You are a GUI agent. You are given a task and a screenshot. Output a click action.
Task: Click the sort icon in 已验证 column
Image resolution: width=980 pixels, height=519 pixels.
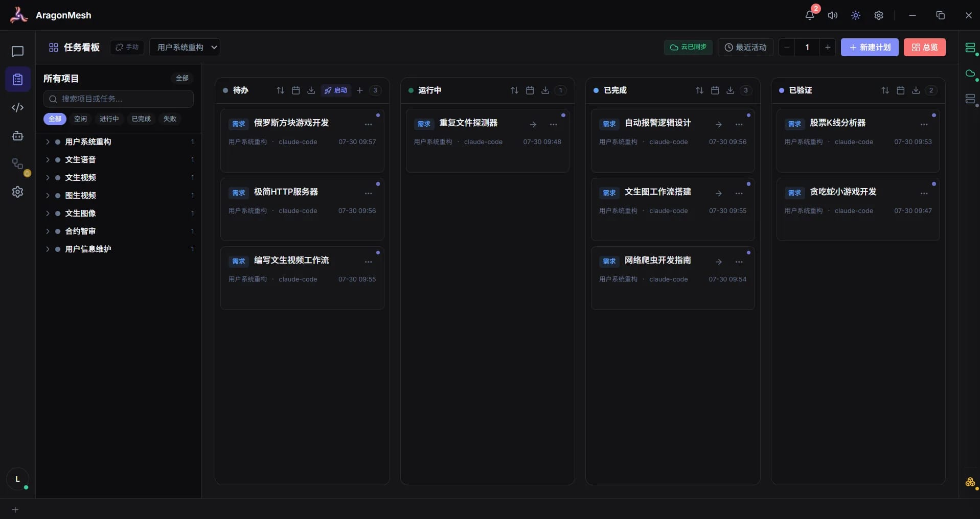click(885, 90)
